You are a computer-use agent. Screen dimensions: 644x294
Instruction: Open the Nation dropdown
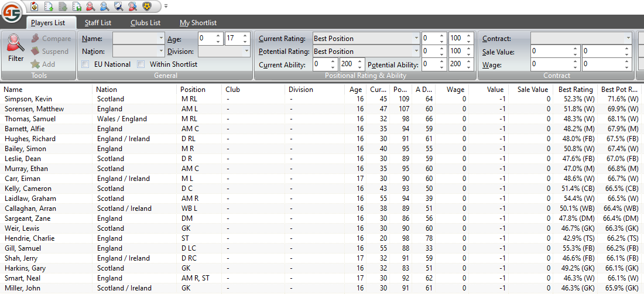[x=161, y=51]
